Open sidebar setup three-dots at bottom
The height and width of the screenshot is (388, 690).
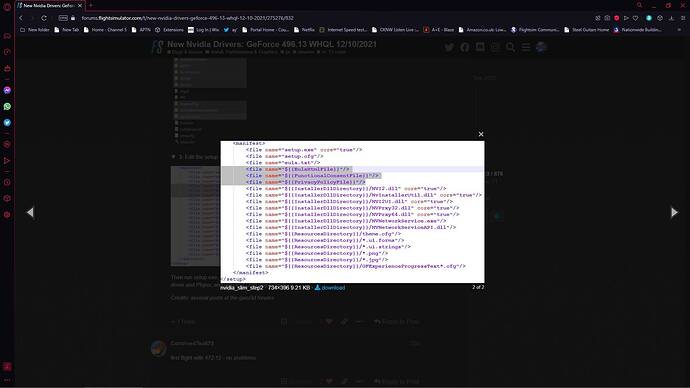[x=7, y=380]
